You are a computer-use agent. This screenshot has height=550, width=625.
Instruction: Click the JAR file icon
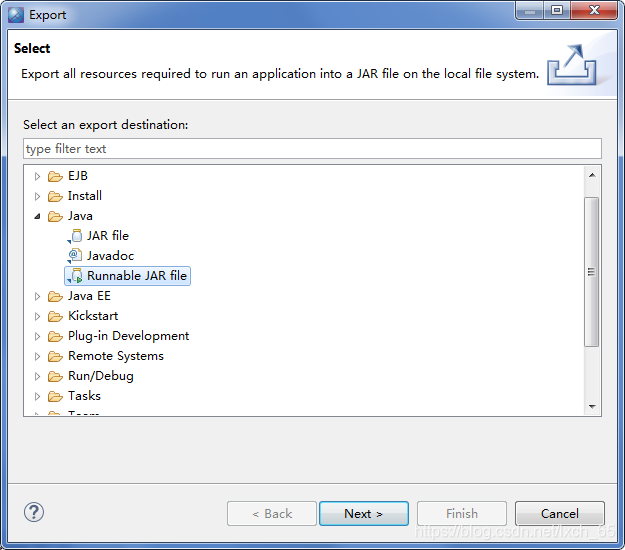(x=75, y=236)
